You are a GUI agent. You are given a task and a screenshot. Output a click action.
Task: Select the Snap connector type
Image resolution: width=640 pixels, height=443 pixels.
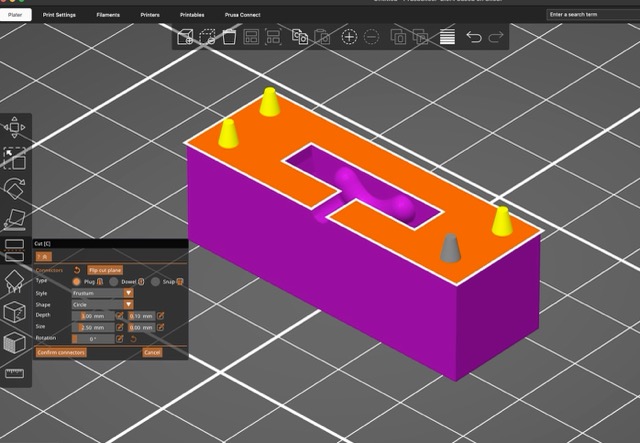pyautogui.click(x=155, y=282)
